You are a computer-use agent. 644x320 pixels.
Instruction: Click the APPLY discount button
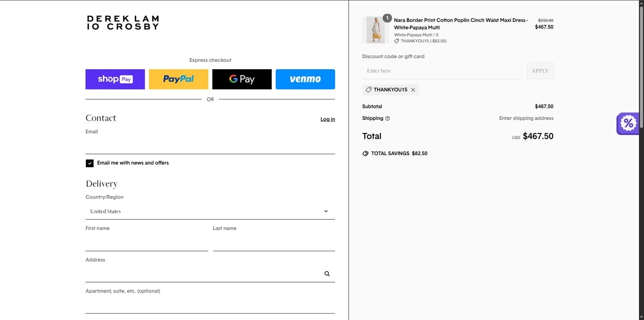[x=540, y=71]
